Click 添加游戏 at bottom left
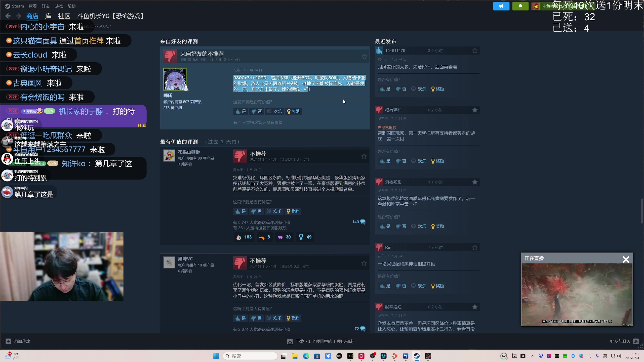The height and width of the screenshot is (362, 644). (x=18, y=341)
